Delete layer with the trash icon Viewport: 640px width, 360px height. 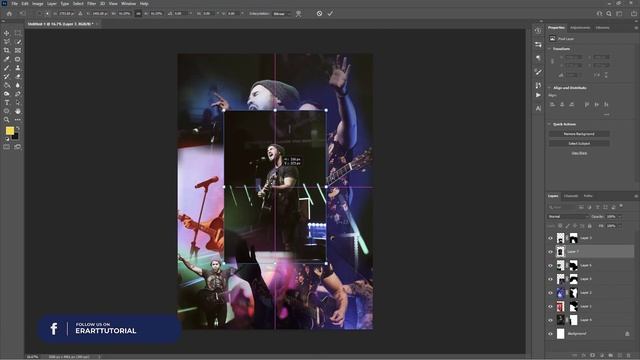[x=629, y=356]
